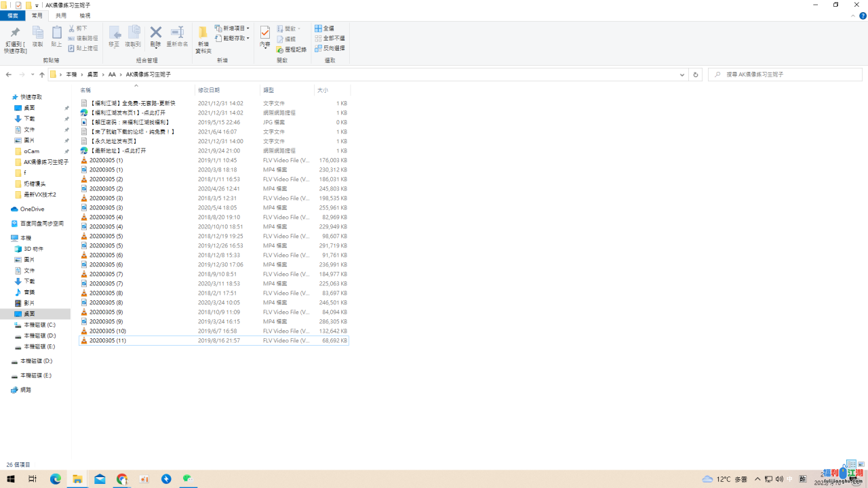The image size is (868, 488).
Task: Sort files by the 修改日期 column header
Action: point(209,90)
